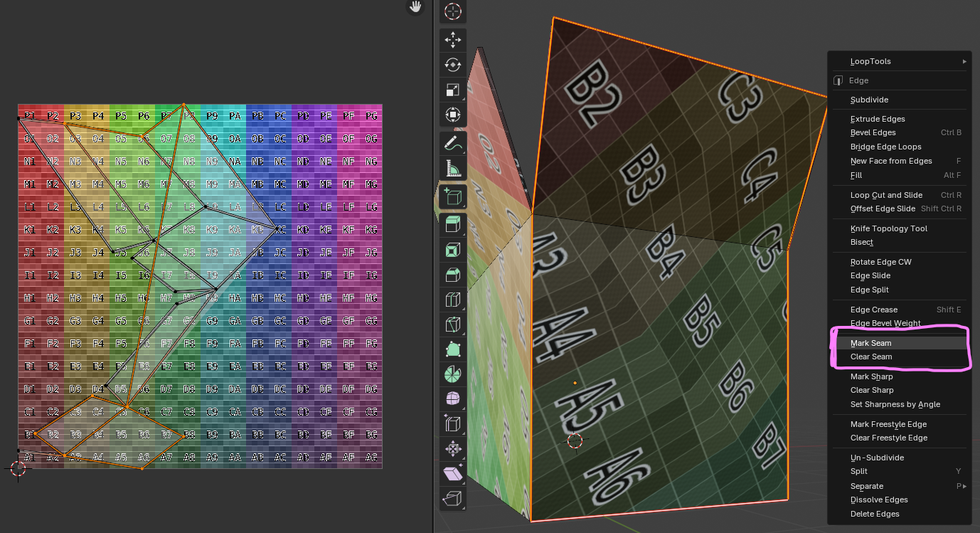
Task: Select Delete Edges at the menu bottom
Action: click(875, 514)
